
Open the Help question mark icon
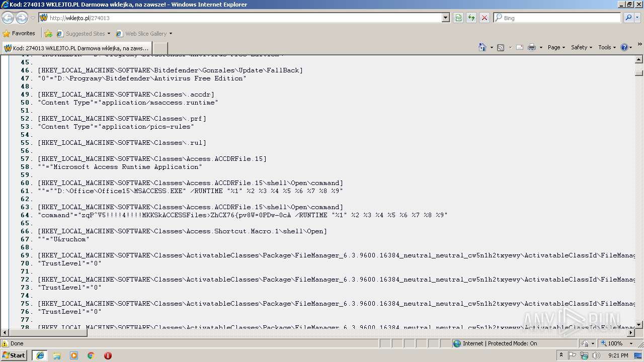click(624, 47)
